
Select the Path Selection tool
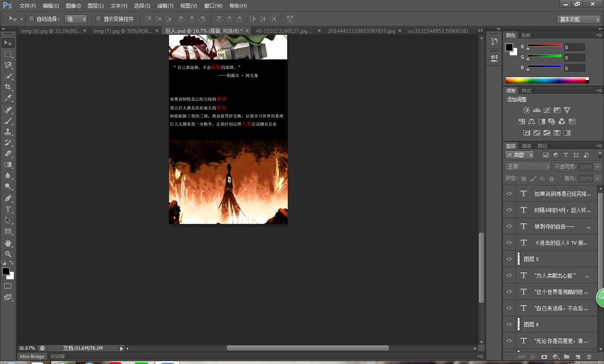(x=8, y=220)
